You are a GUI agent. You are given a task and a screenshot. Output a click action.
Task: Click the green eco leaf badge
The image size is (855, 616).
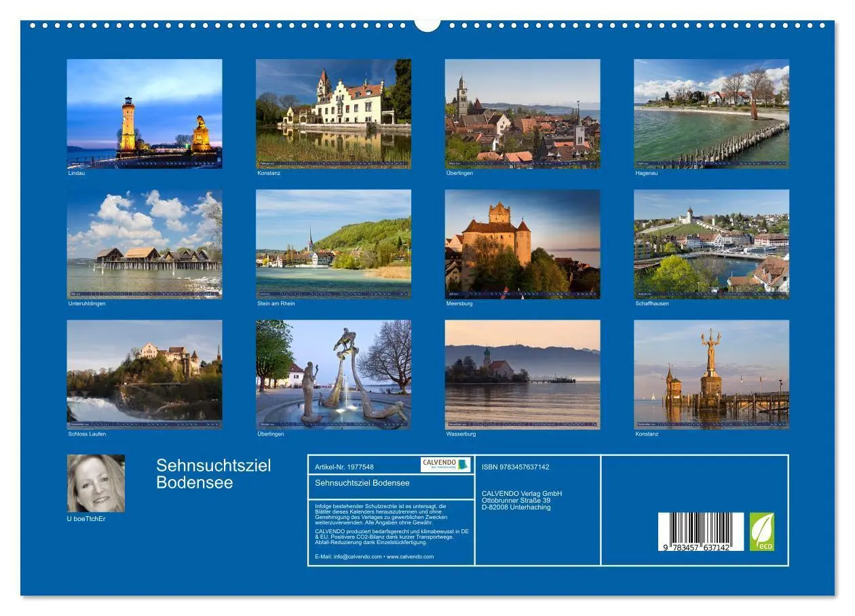(x=761, y=531)
